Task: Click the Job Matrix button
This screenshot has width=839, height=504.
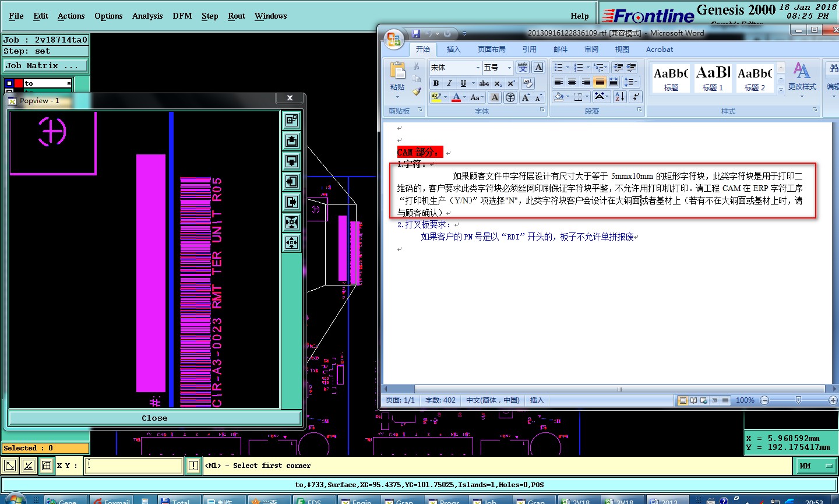Action: point(45,65)
